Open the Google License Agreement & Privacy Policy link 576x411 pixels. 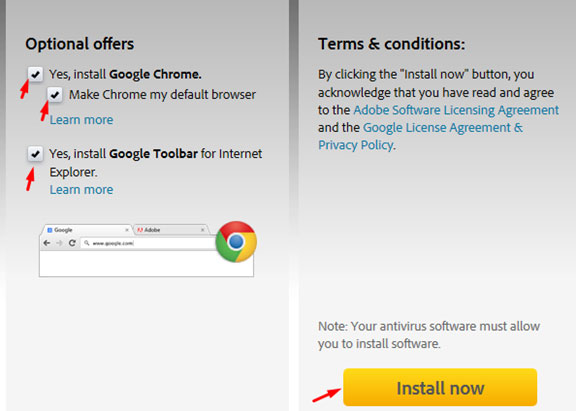coord(421,136)
